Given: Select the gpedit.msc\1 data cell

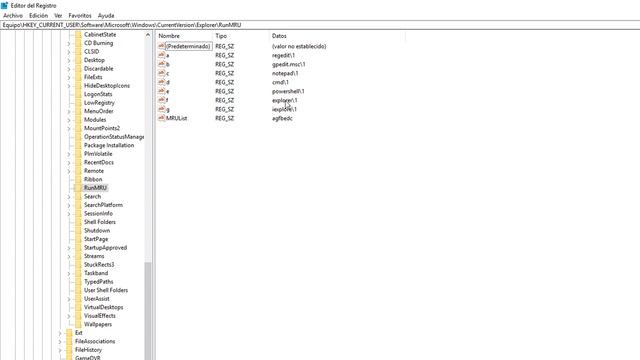Looking at the screenshot, I should click(289, 64).
